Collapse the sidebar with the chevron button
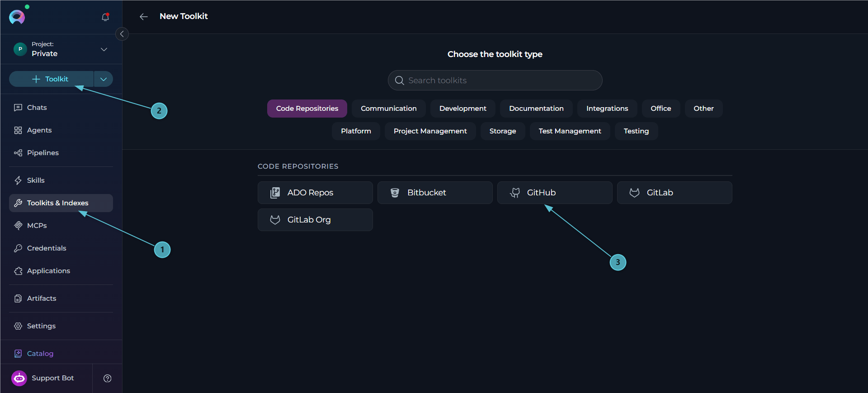 point(122,34)
